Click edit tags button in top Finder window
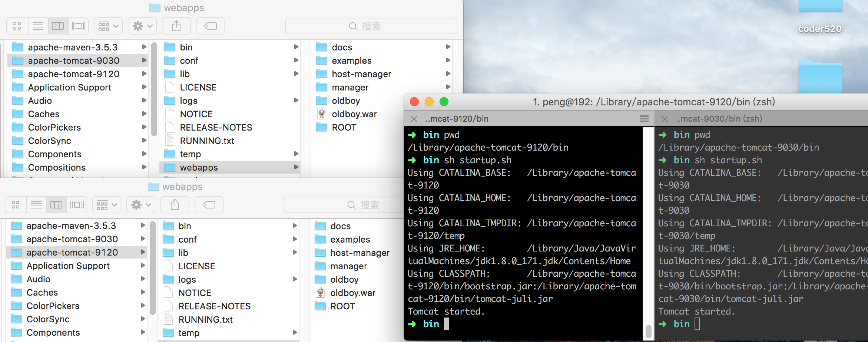Screen dimensions: 868x342 click(211, 26)
